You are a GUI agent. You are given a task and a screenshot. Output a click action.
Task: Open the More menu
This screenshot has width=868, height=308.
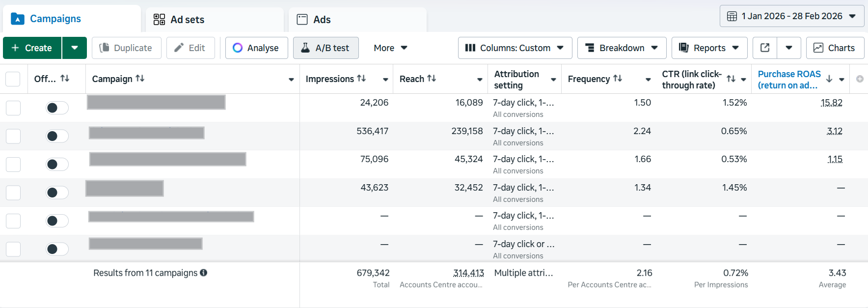coord(390,48)
